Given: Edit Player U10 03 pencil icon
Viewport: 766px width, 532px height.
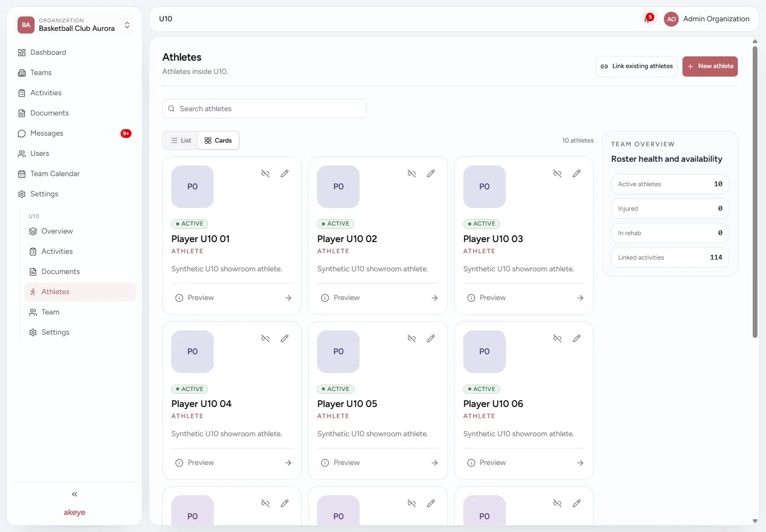Looking at the screenshot, I should (x=577, y=173).
